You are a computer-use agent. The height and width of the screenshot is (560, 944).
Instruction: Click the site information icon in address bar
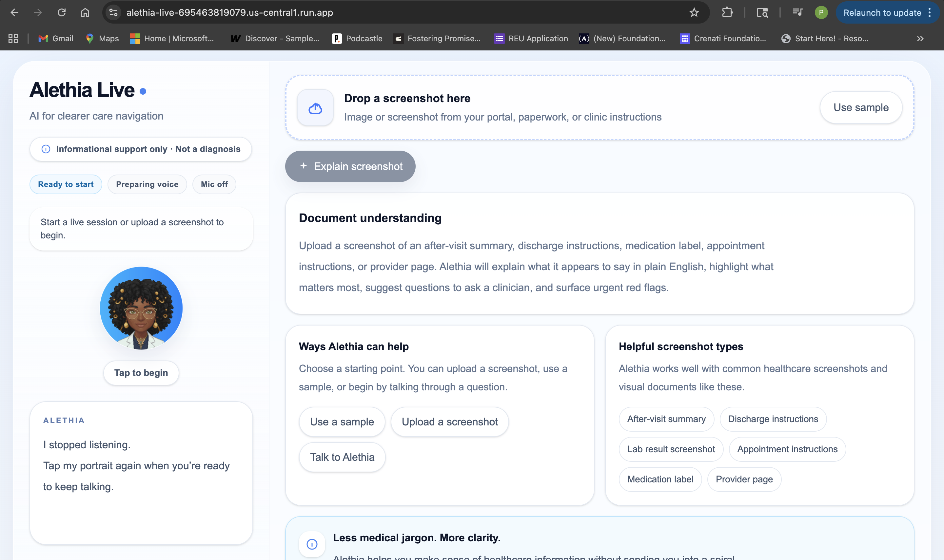click(113, 12)
